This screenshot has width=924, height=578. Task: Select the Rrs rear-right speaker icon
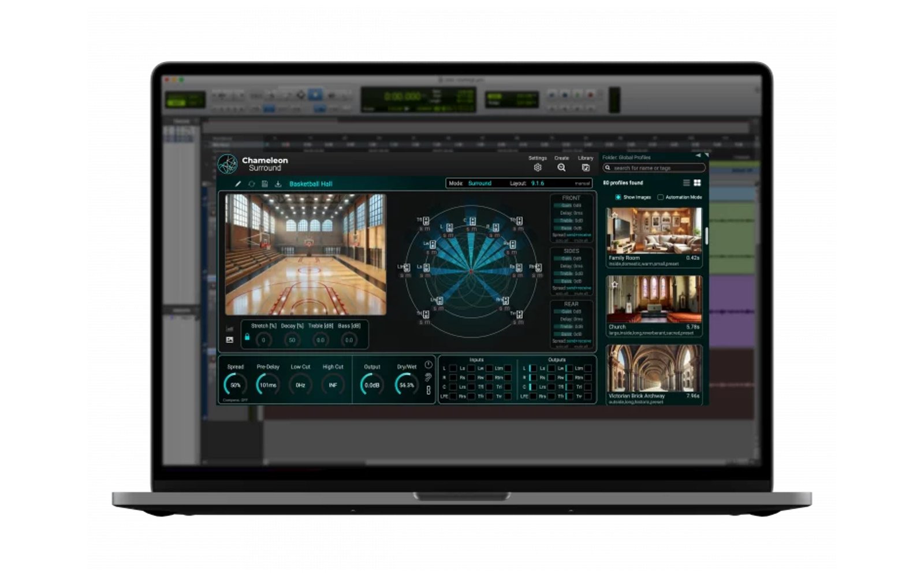[x=505, y=301]
